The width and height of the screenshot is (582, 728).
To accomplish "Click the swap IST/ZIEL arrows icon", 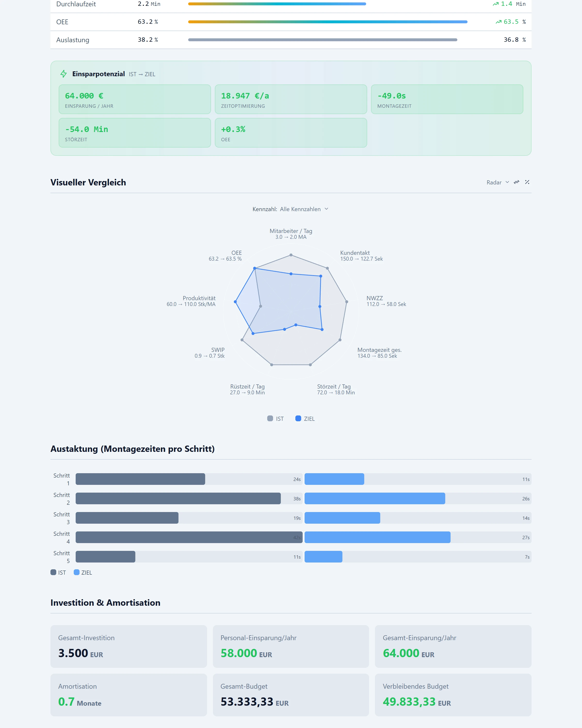I will (x=516, y=182).
